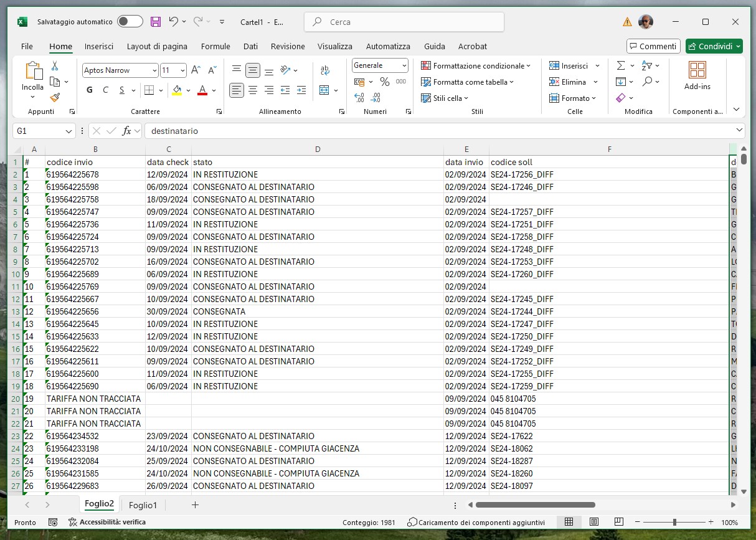The height and width of the screenshot is (540, 756).
Task: Click the decrease indent icon
Action: pos(285,90)
